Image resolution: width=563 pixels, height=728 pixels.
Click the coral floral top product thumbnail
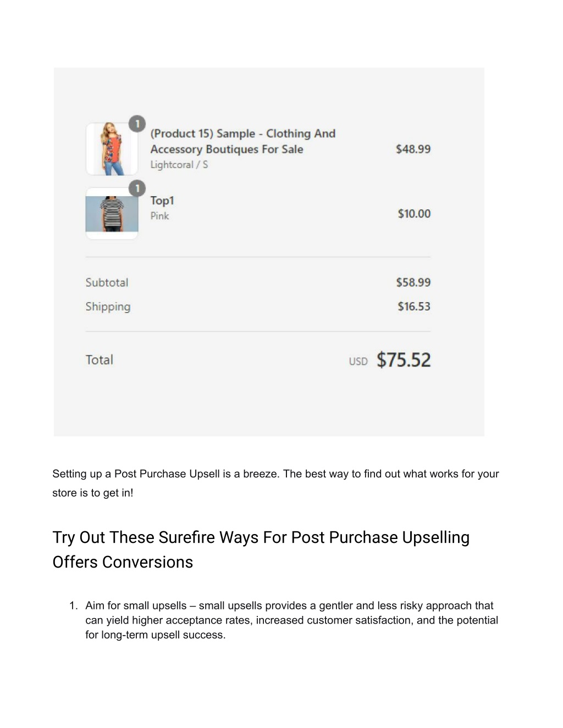tap(112, 149)
